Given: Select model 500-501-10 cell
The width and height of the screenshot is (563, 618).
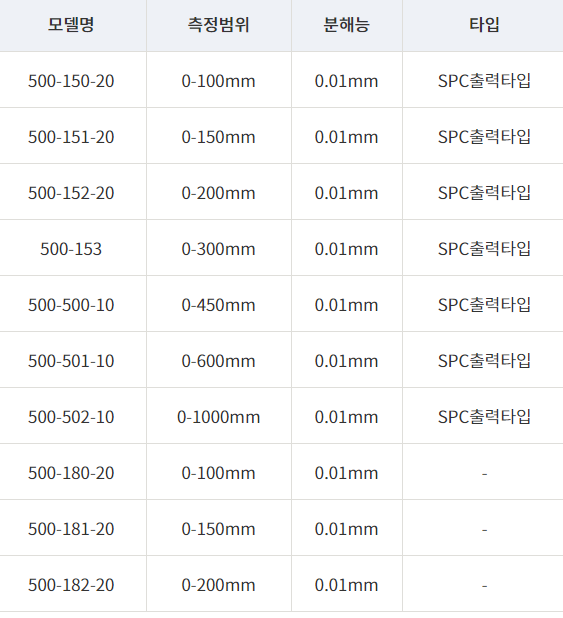Looking at the screenshot, I should tap(71, 361).
